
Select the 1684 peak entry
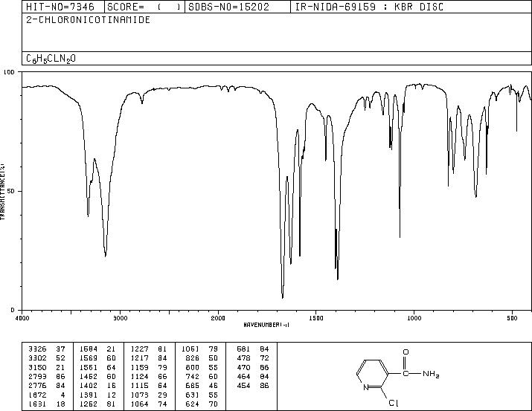(97, 349)
